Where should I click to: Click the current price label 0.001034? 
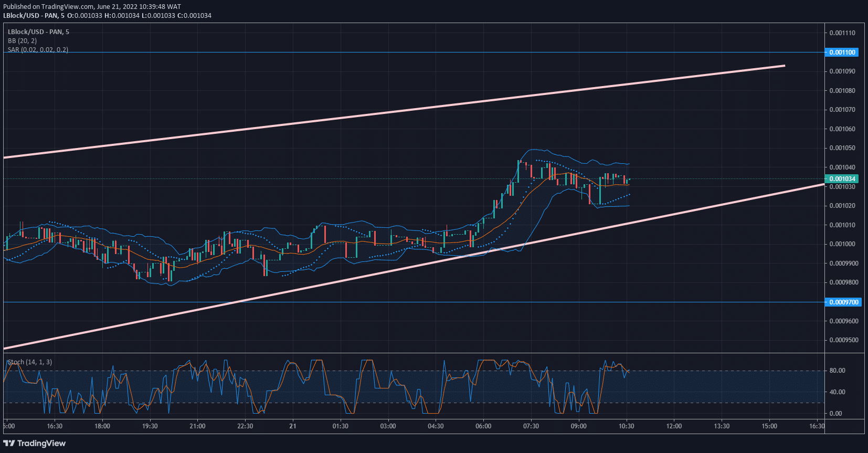[842, 179]
